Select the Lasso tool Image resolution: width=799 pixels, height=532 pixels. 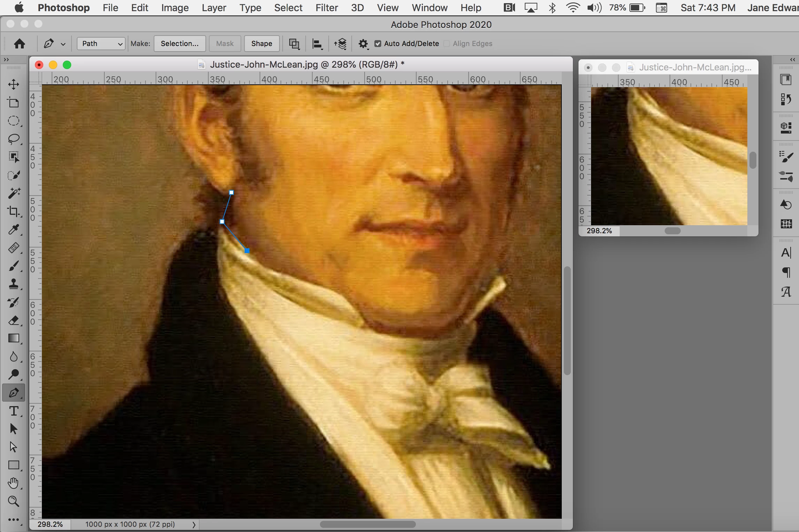pyautogui.click(x=14, y=139)
